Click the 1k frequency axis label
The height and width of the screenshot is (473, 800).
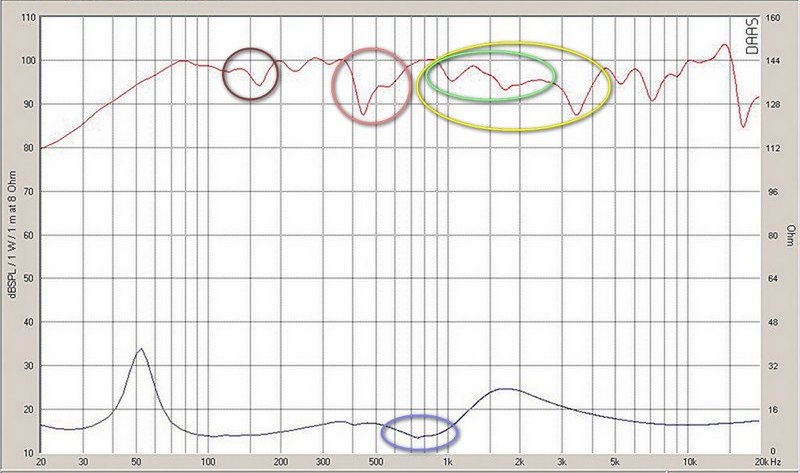coord(449,463)
